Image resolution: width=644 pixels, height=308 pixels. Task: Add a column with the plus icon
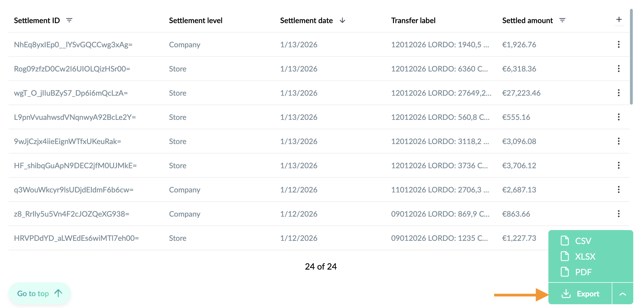(619, 19)
